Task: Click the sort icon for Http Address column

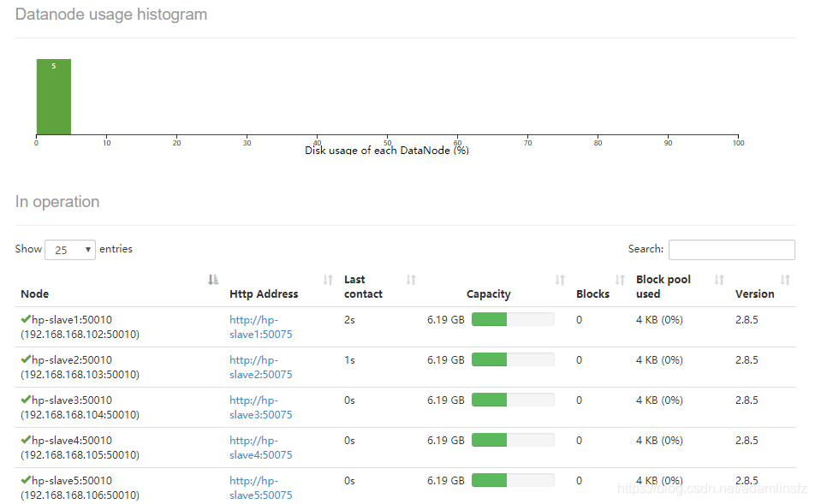Action: click(328, 280)
